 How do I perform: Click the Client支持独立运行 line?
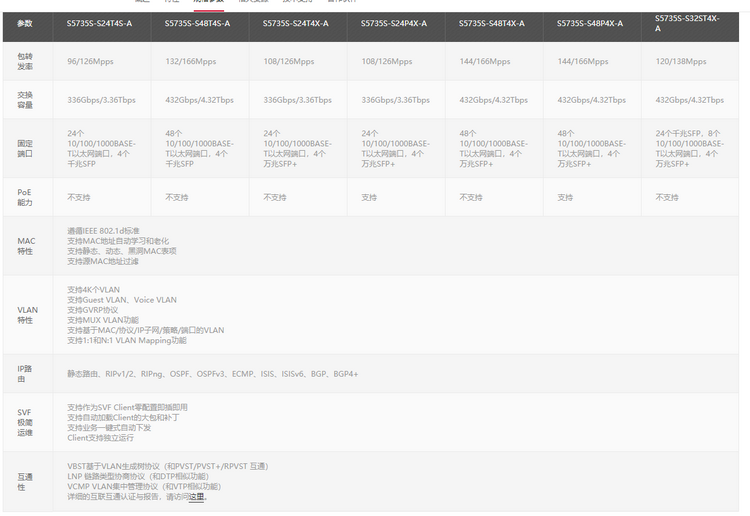click(x=100, y=438)
